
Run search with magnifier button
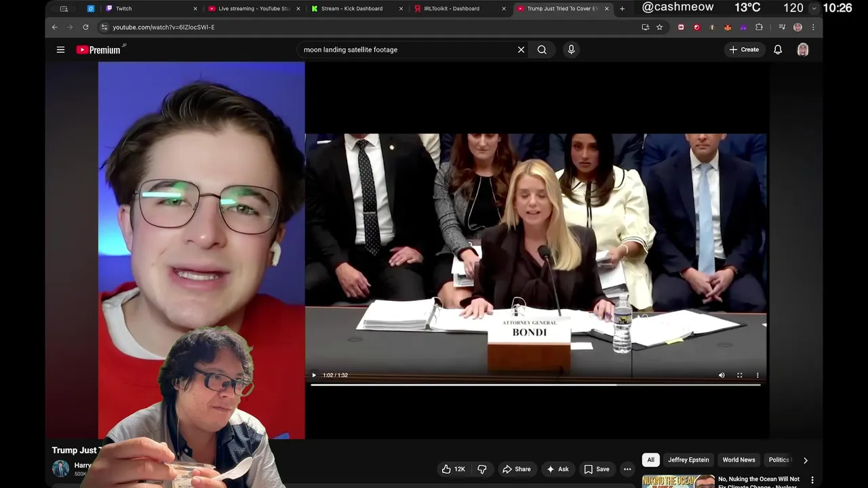[x=542, y=49]
